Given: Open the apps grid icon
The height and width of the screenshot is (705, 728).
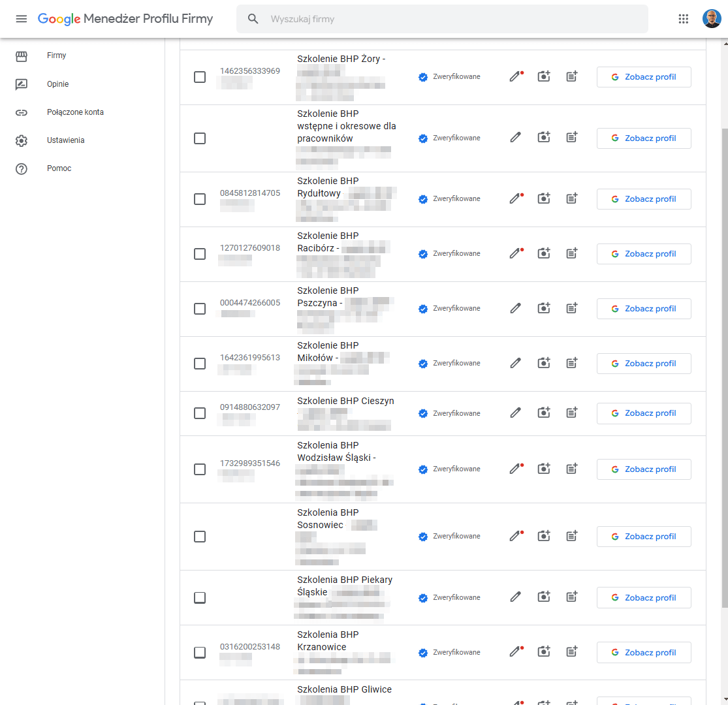Looking at the screenshot, I should pyautogui.click(x=683, y=18).
